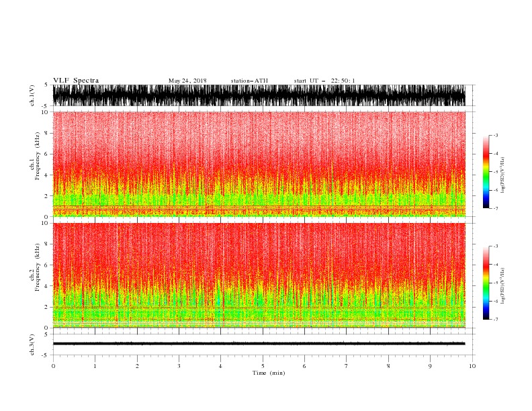Click the log(PSD) label beside ch.2 color scale
Viewport: 532px width, 411px height.
(x=503, y=286)
